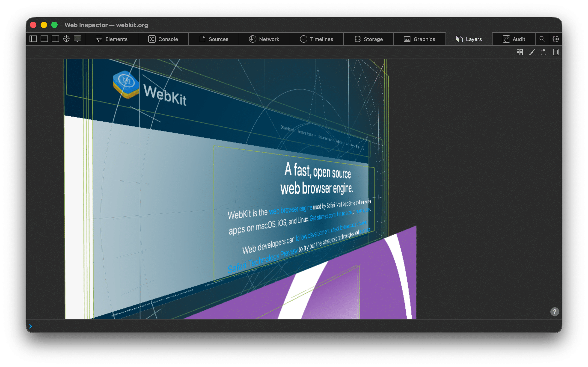588x367 pixels.
Task: Open the Web Inspector settings gear
Action: 555,39
